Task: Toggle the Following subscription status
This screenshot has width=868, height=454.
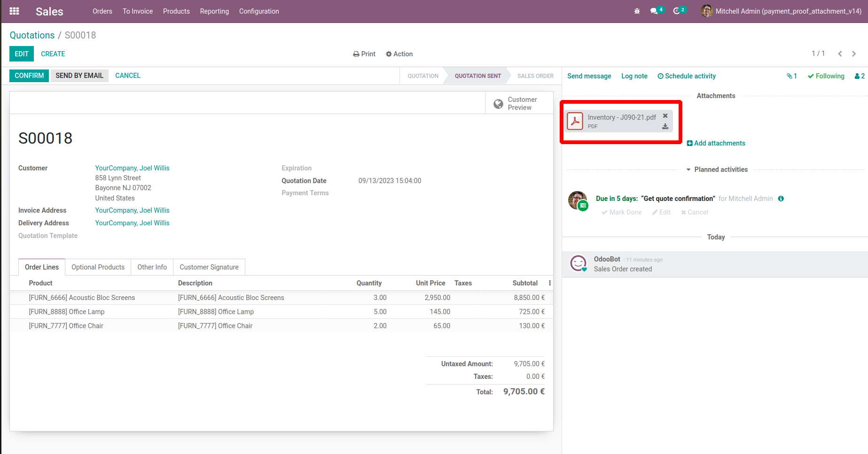Action: pos(826,76)
